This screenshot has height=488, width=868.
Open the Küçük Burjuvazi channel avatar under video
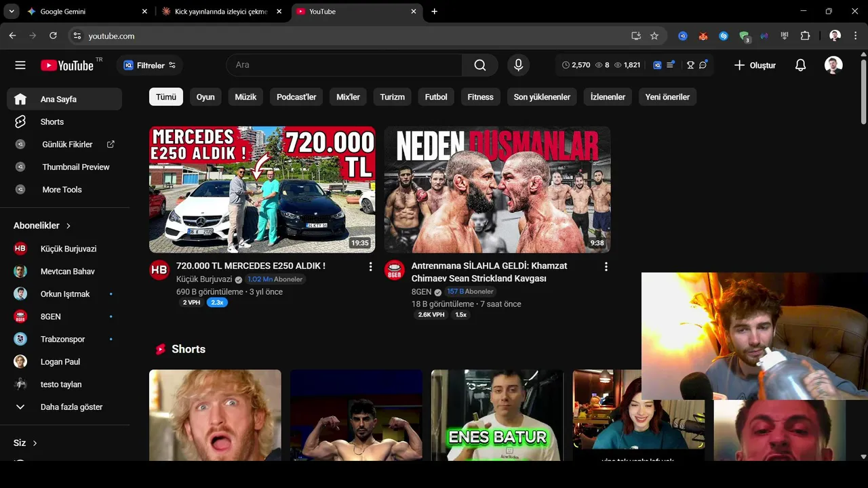coord(159,270)
